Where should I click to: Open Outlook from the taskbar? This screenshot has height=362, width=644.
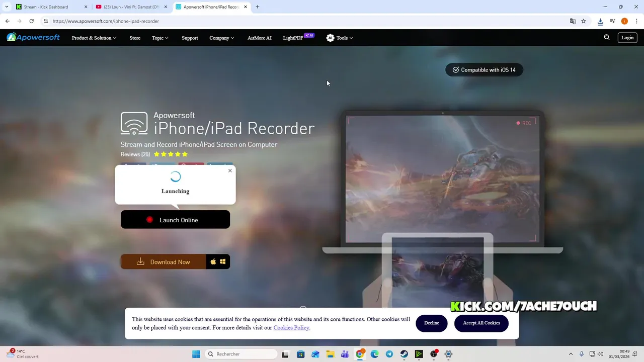[315, 354]
